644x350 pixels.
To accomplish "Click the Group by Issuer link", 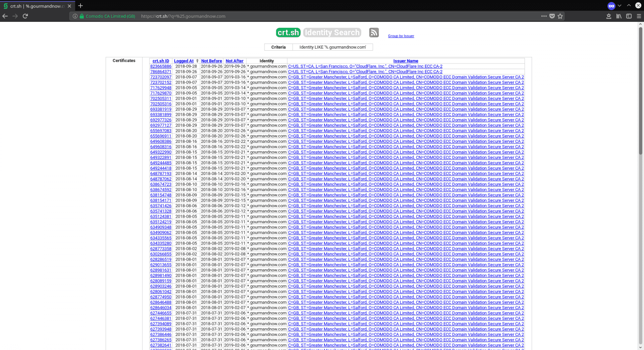I will pyautogui.click(x=401, y=36).
